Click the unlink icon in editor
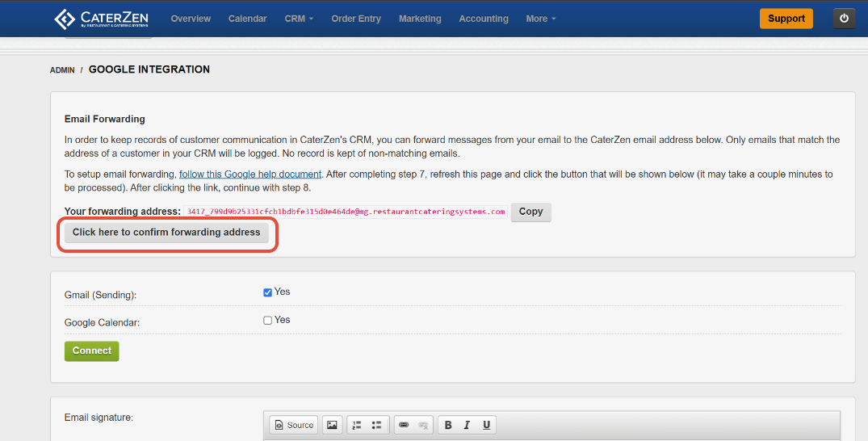Image resolution: width=868 pixels, height=441 pixels. 423,425
